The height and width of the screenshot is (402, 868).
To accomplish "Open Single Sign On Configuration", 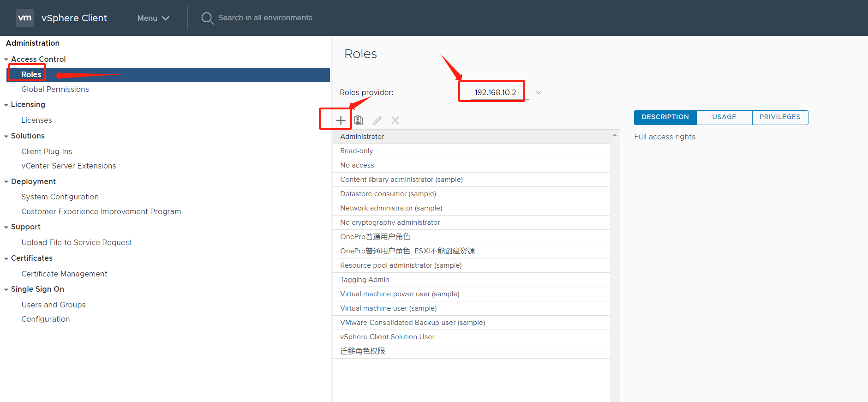I will pos(45,319).
